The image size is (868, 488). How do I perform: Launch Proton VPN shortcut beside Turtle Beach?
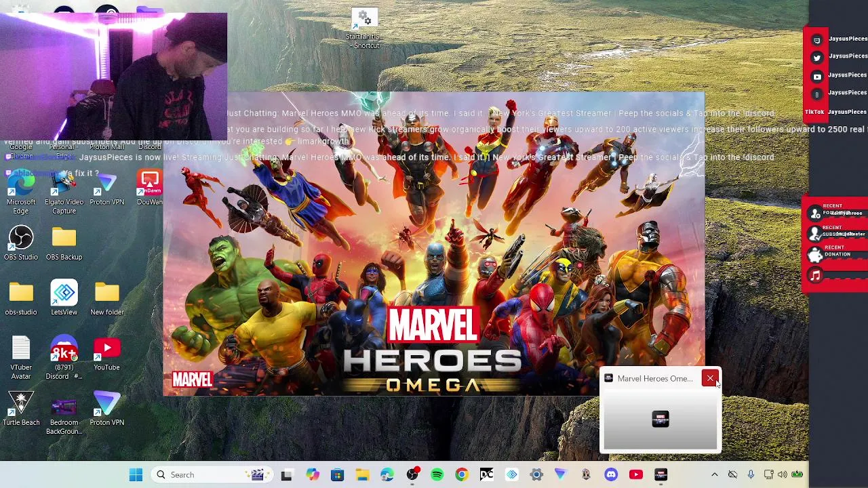tap(106, 409)
